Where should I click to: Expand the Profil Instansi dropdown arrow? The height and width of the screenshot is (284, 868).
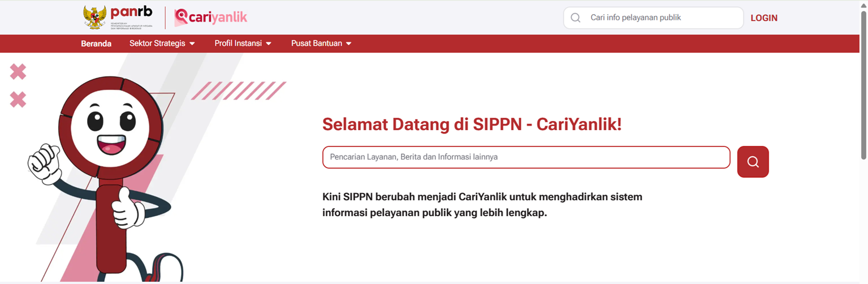pyautogui.click(x=269, y=44)
